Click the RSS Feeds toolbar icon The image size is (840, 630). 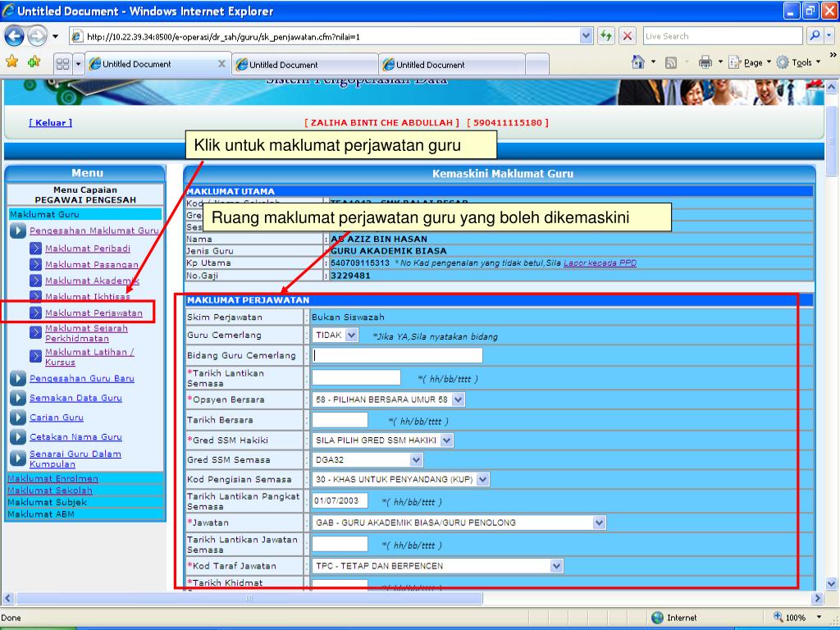[x=671, y=62]
